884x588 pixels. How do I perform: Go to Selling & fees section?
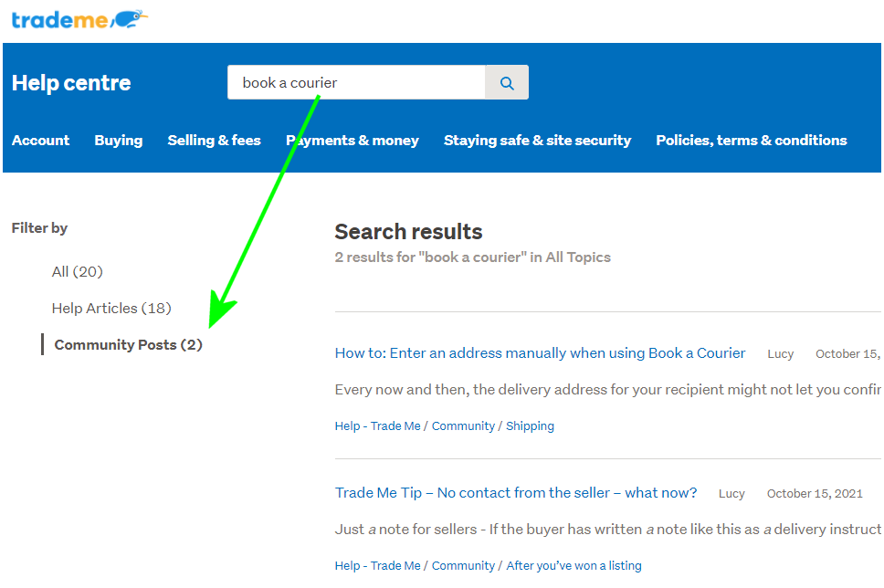(214, 141)
